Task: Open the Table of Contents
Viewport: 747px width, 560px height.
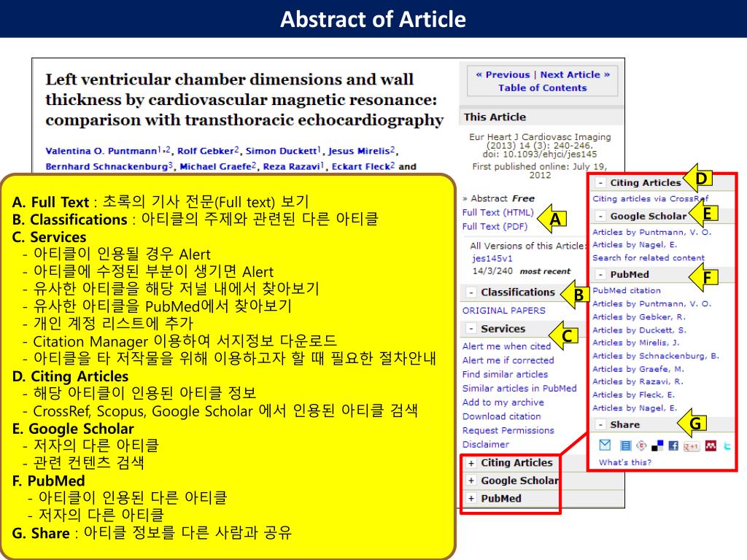Action: click(543, 88)
